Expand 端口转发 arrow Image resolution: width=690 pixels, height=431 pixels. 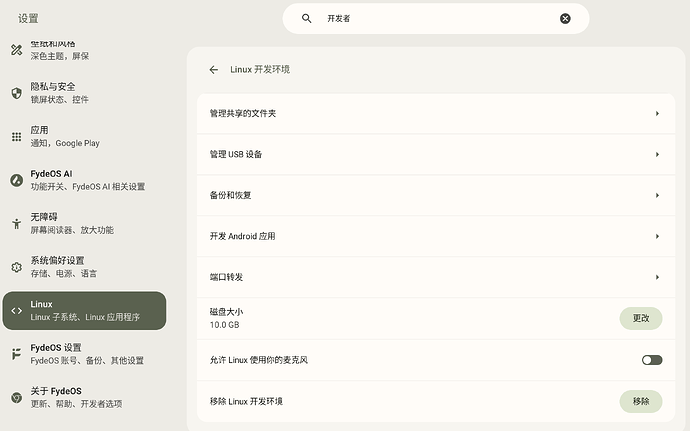pos(657,277)
